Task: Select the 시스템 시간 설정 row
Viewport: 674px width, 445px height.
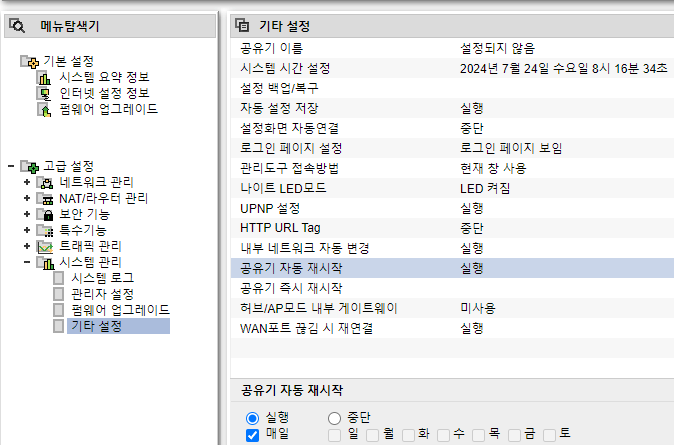Action: [452, 68]
